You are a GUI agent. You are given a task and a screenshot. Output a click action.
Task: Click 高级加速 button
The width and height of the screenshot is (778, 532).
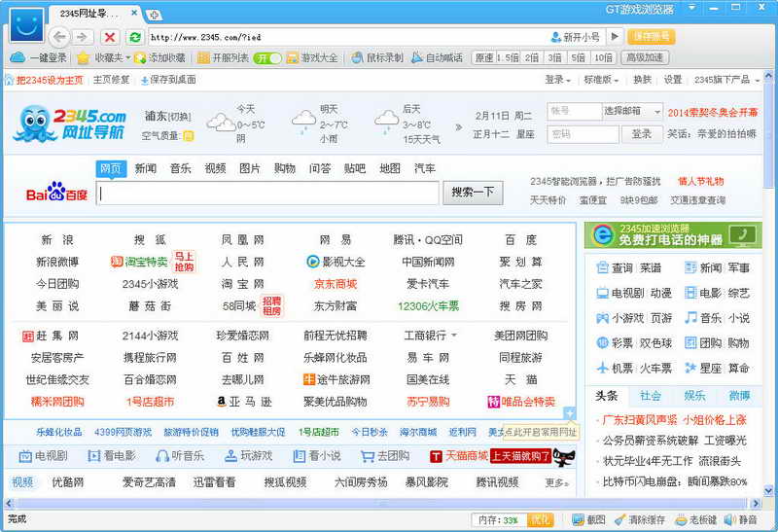[645, 58]
